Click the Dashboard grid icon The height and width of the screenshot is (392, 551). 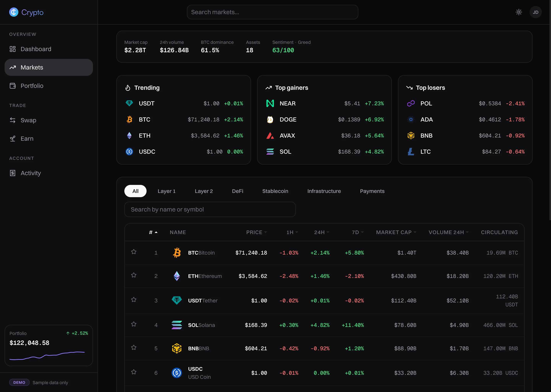pyautogui.click(x=13, y=49)
